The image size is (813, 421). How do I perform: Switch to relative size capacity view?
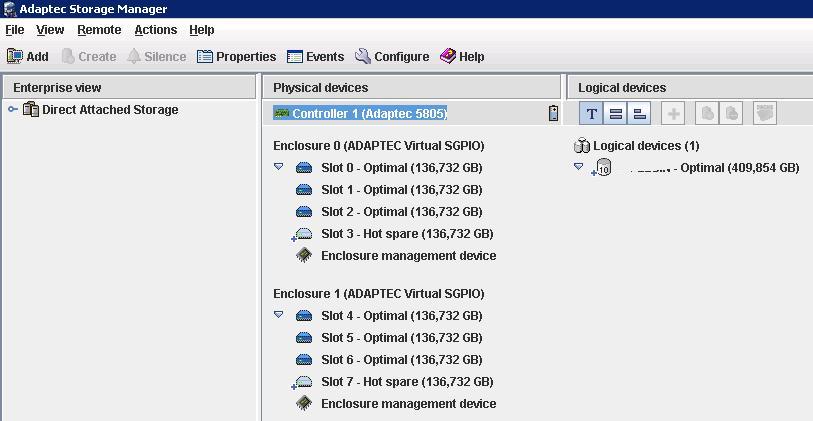[640, 114]
